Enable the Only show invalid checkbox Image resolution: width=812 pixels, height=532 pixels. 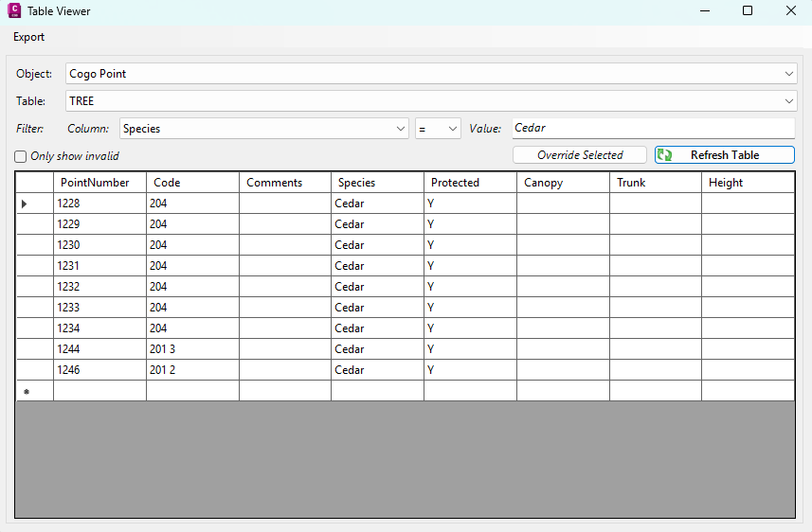coord(21,156)
